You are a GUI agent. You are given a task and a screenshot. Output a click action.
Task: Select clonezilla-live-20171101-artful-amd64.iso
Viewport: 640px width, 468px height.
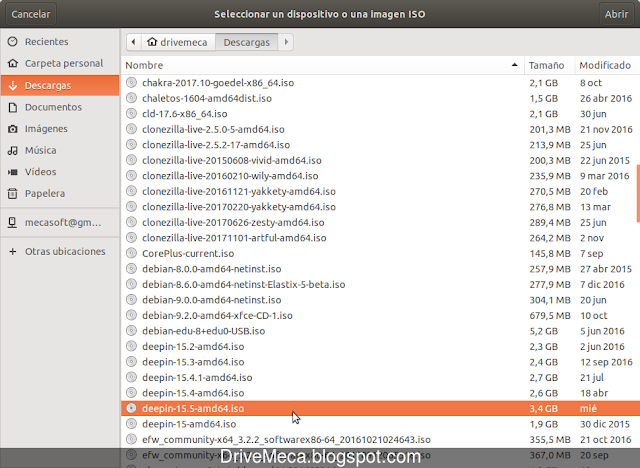click(380, 238)
